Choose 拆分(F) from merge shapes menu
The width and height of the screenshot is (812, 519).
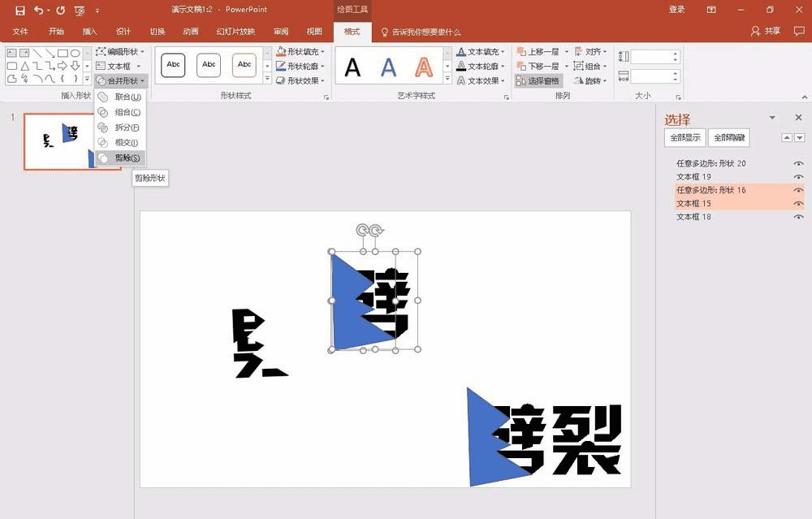point(120,128)
